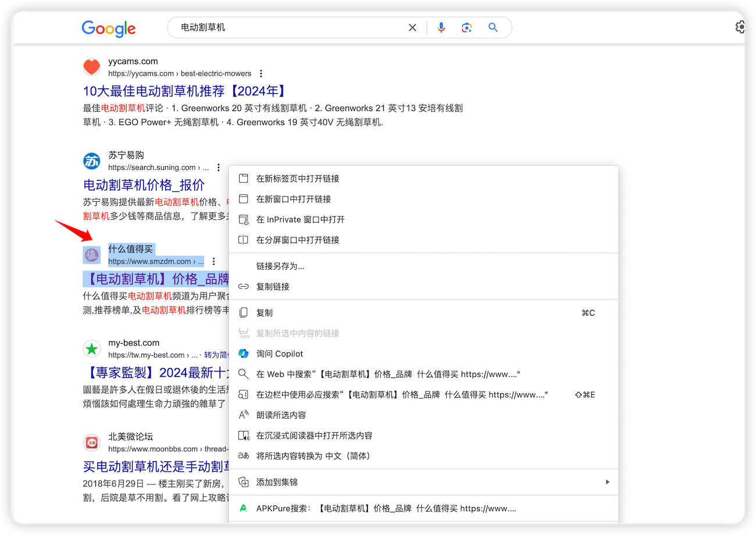Expand 添加到集锦 submenu arrow

click(608, 482)
